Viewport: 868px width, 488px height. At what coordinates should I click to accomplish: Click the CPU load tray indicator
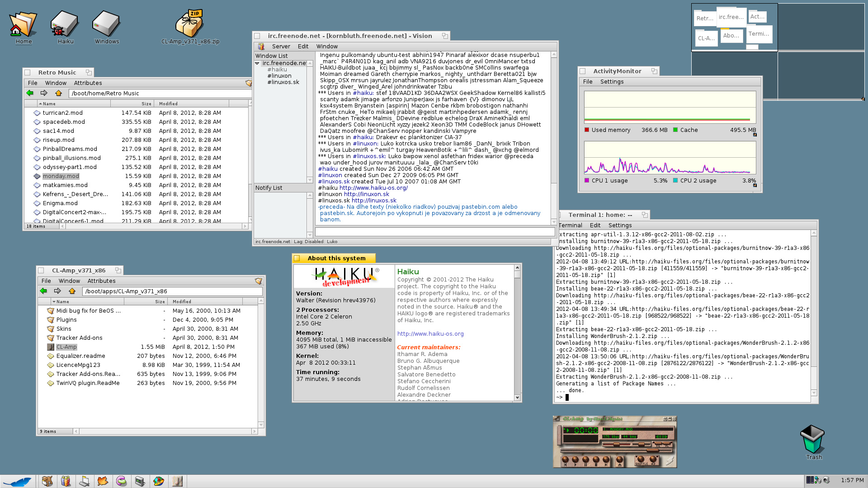pos(810,480)
